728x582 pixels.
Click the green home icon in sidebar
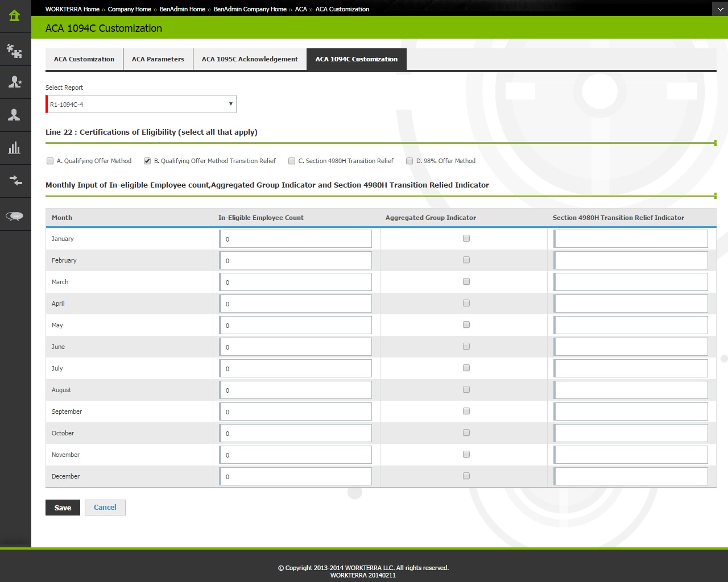point(15,16)
